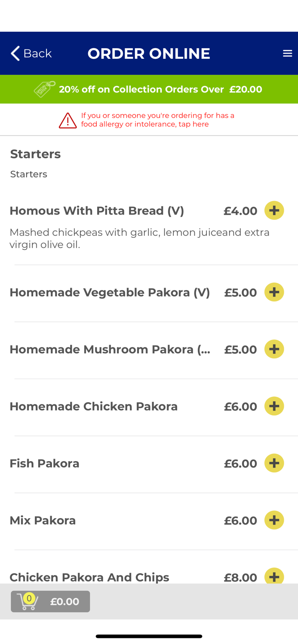Click the Homous With Pitta Bread item name
This screenshot has width=298, height=644.
97,210
